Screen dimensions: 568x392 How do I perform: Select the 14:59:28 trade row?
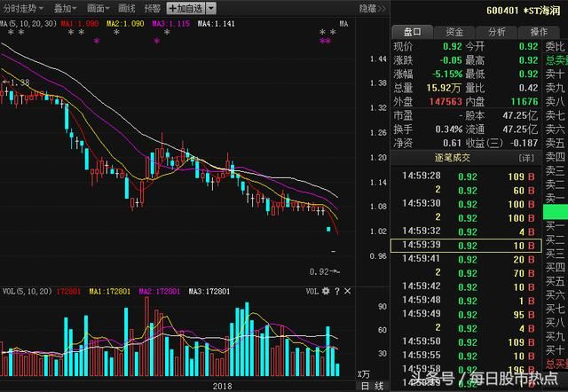coord(466,176)
